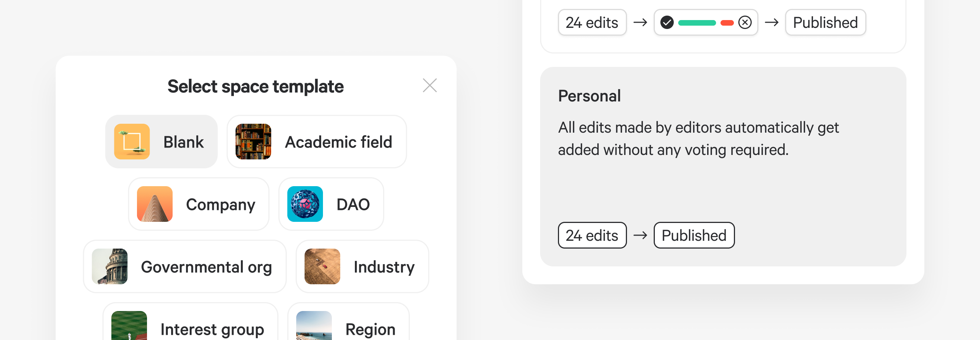
Task: Close the Select space template dialog
Action: click(429, 86)
